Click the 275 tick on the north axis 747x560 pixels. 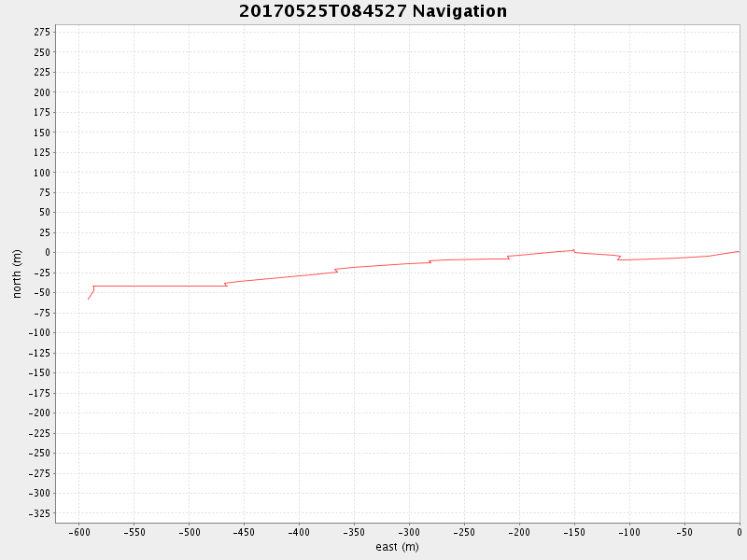point(41,32)
